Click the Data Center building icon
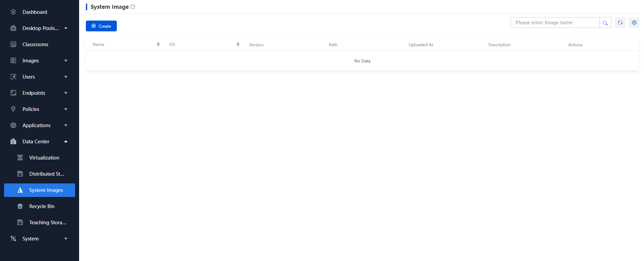The height and width of the screenshot is (261, 644). [x=13, y=142]
